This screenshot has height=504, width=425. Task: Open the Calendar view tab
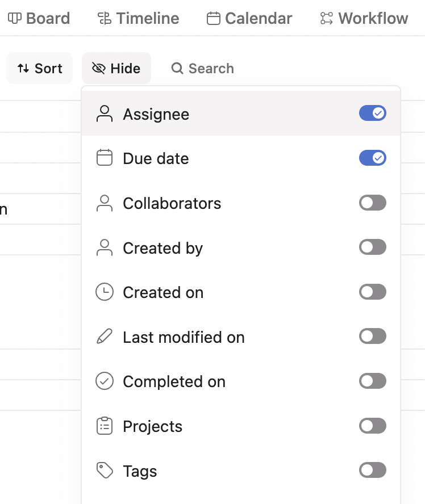[x=249, y=18]
